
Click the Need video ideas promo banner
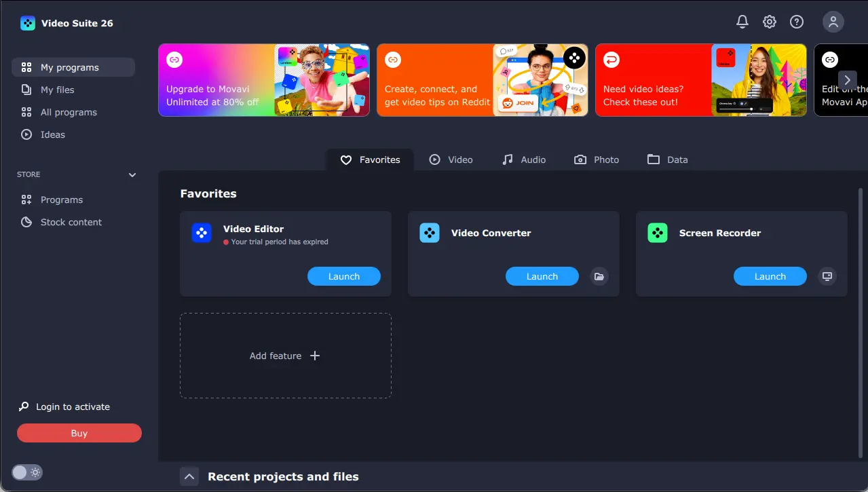point(700,79)
